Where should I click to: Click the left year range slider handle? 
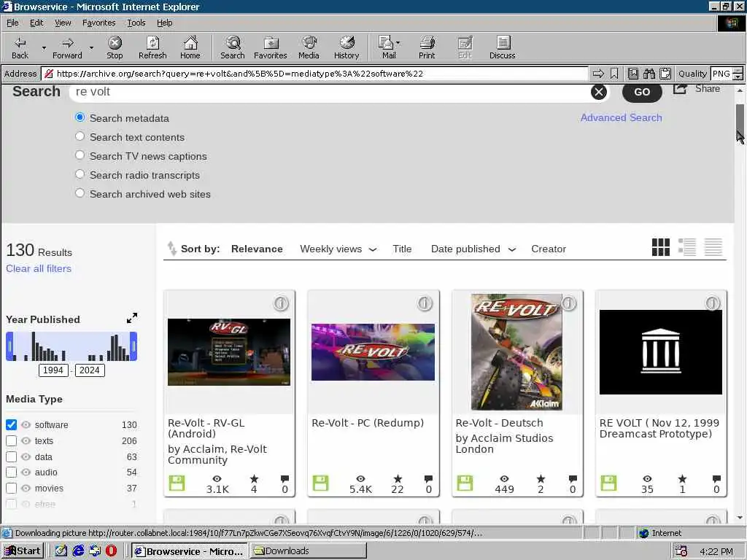pos(9,346)
